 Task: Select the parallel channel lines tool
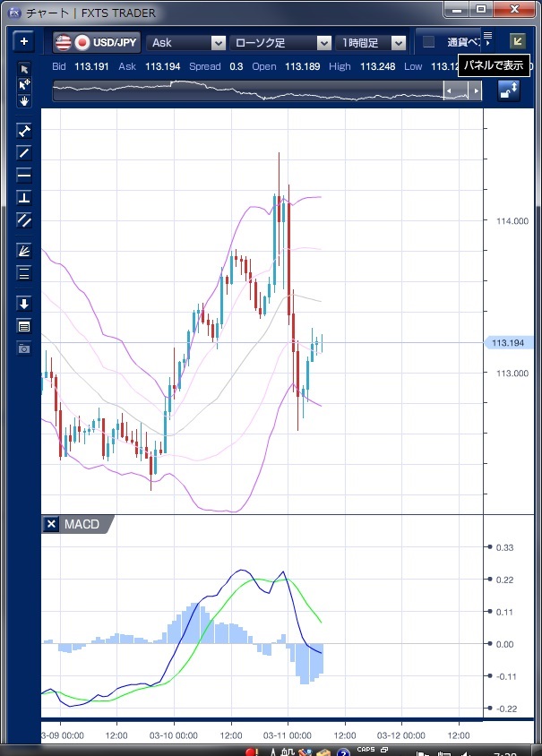(24, 219)
